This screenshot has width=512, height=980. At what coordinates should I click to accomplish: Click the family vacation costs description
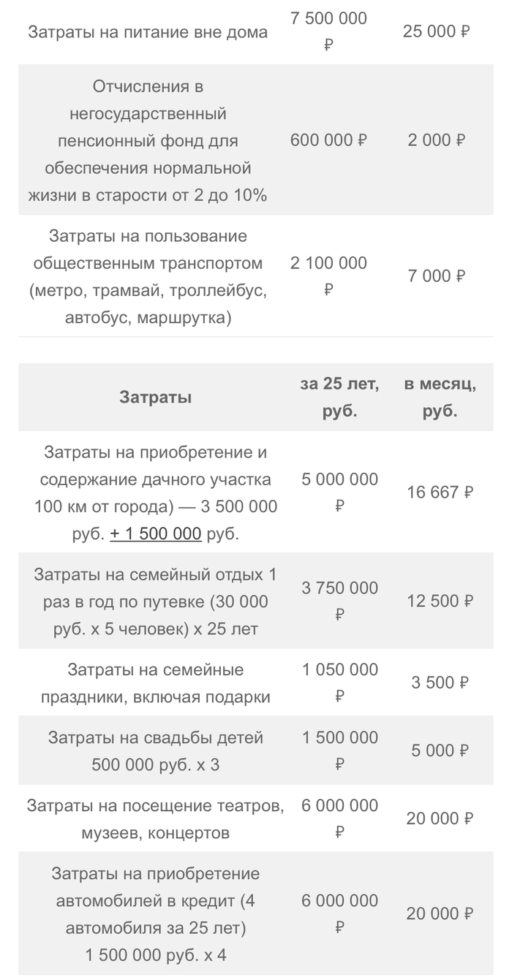pos(155,601)
